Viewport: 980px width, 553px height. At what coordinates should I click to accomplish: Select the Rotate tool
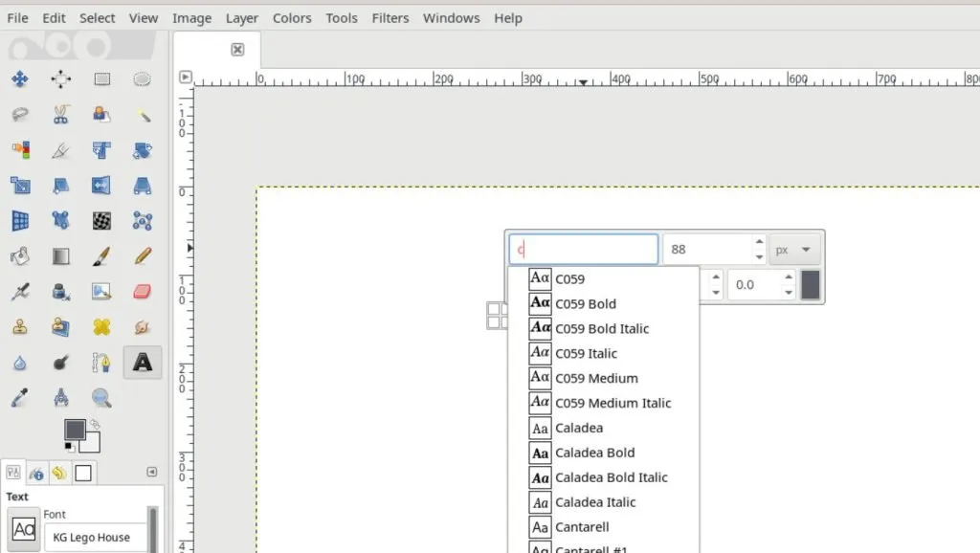(143, 150)
